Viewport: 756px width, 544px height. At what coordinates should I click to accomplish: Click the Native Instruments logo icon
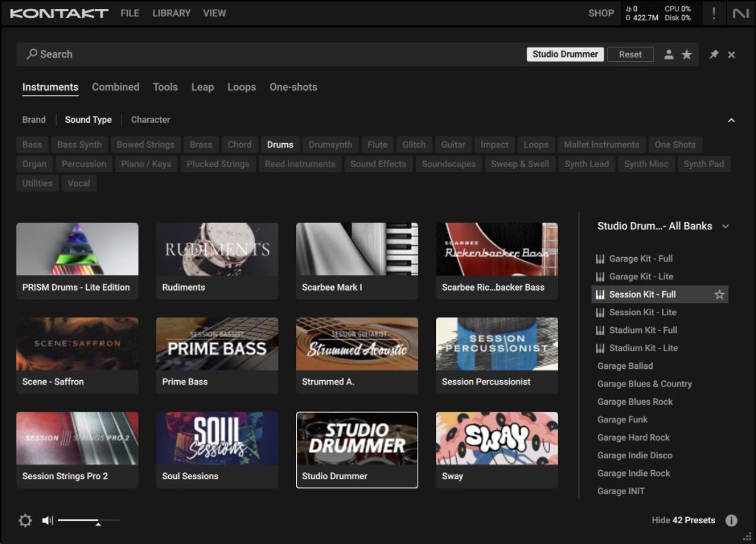pyautogui.click(x=740, y=13)
